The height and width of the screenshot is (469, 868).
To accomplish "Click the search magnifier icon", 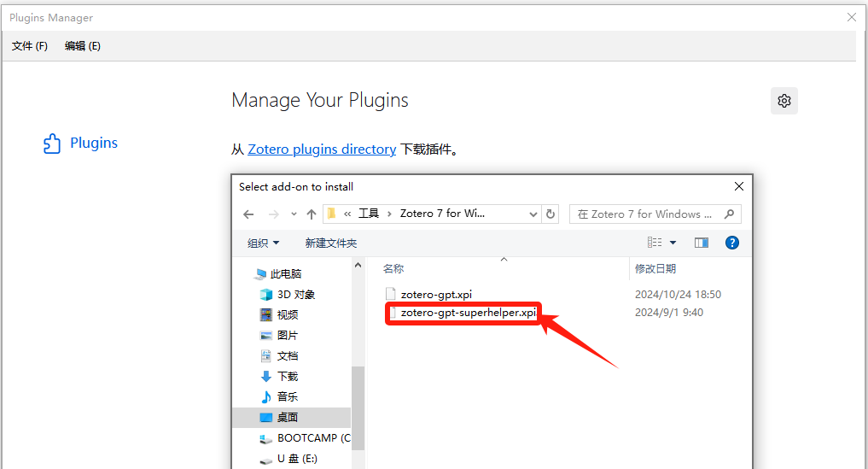I will [729, 214].
